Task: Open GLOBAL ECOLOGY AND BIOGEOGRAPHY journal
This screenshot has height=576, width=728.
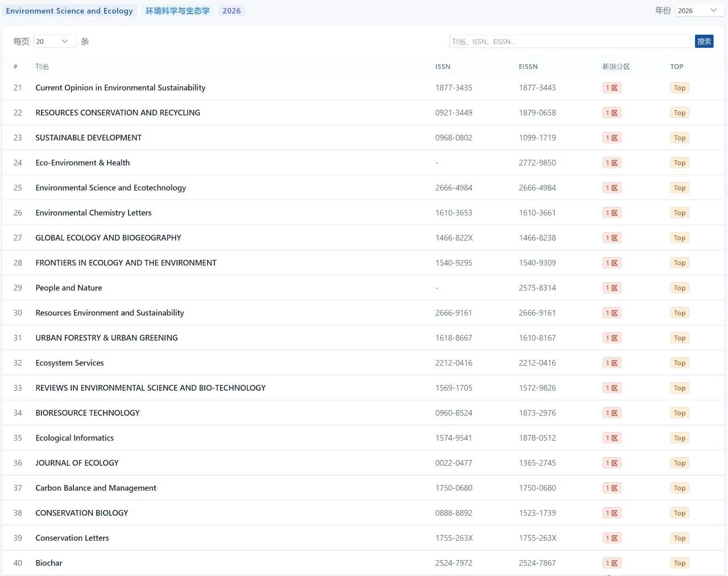Action: pos(108,238)
